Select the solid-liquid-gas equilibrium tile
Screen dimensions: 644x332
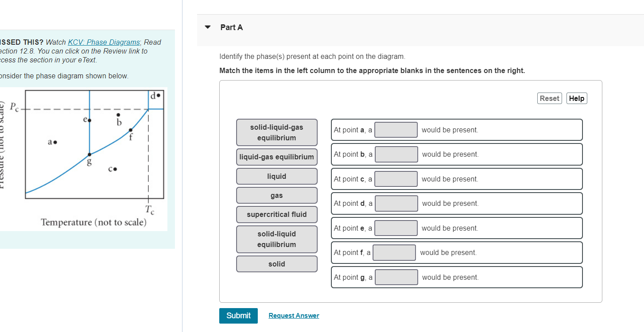277,132
